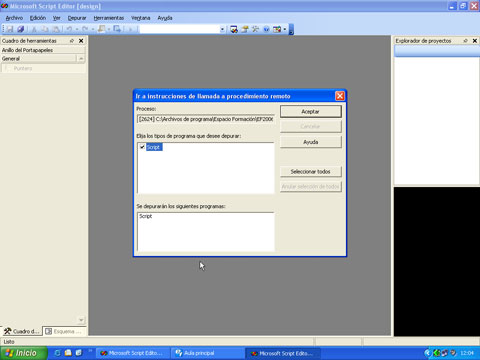Switch to the Cuadro d... bottom tab
Screen dimensions: 480x360
(x=22, y=331)
